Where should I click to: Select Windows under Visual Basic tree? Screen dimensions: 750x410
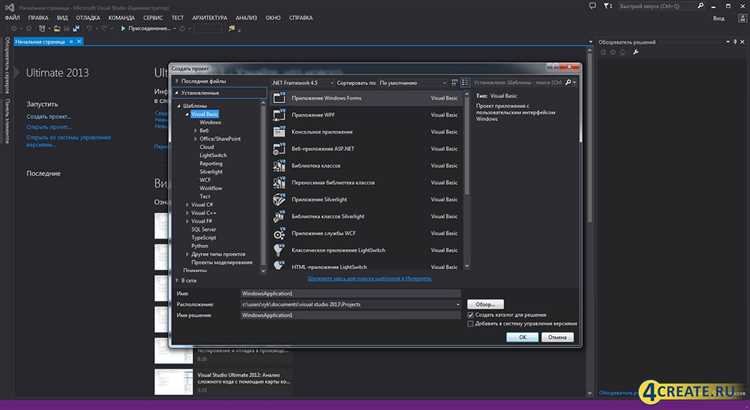[x=210, y=122]
